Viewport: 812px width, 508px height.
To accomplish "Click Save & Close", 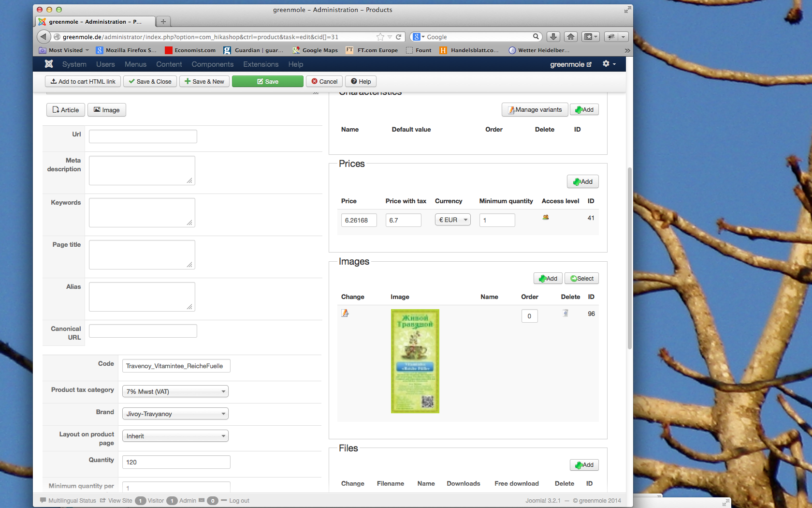I will pos(150,81).
